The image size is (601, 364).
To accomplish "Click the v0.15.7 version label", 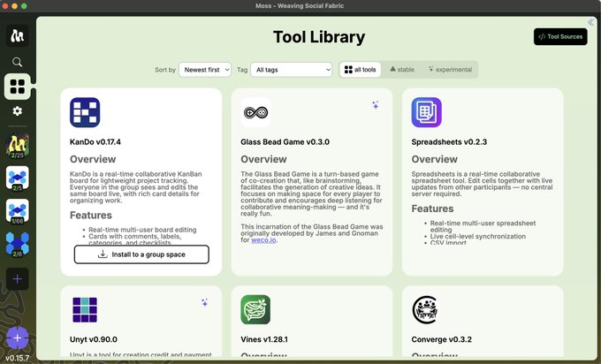I will coord(18,358).
